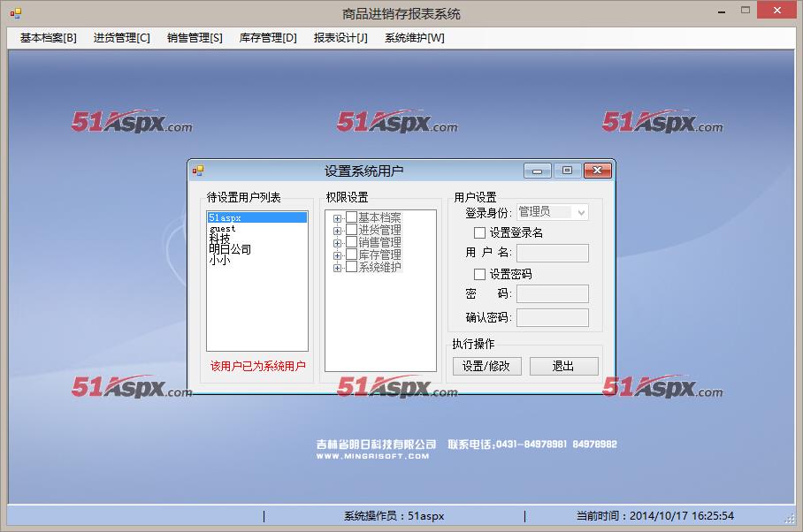Open the 销售管理[S] menu
Screen dimensions: 803x532
point(195,38)
